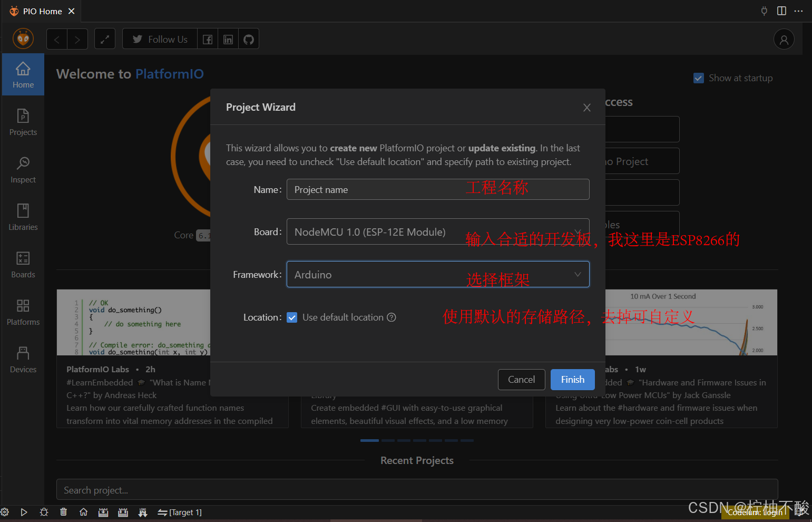Image resolution: width=812 pixels, height=522 pixels.
Task: Click the Cancel button in Project Wizard
Action: (x=521, y=380)
